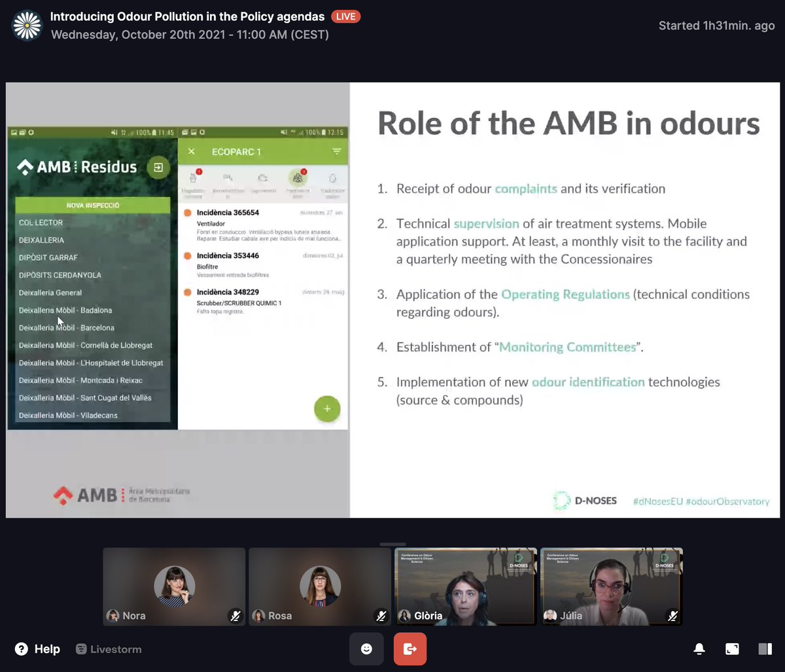Click the NOVA INSPECCIÓ button
Screen dimensions: 785x672
coord(92,205)
